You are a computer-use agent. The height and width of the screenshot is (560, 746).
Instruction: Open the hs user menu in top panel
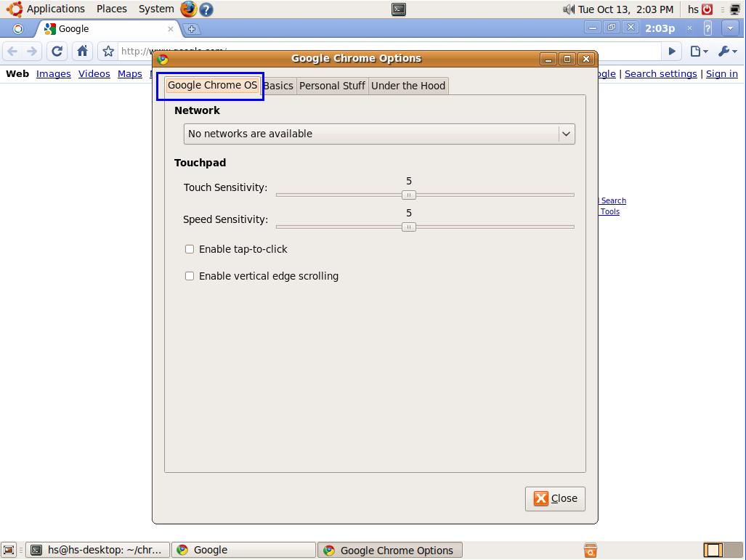693,9
